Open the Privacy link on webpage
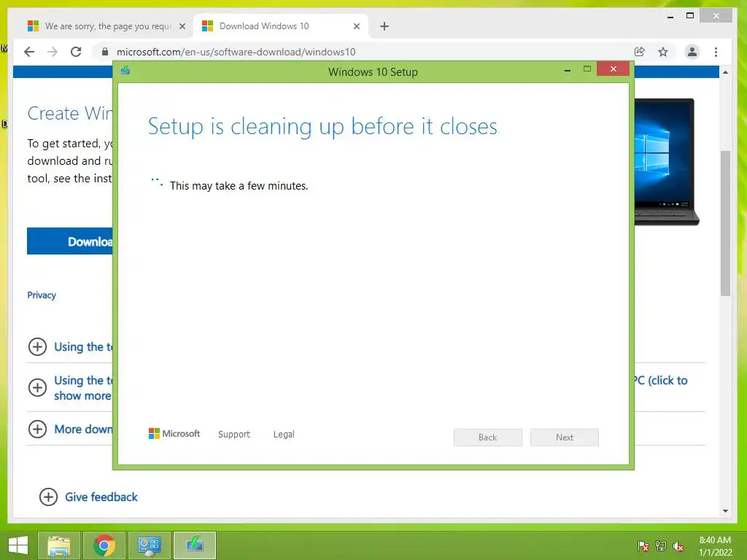 click(x=42, y=295)
